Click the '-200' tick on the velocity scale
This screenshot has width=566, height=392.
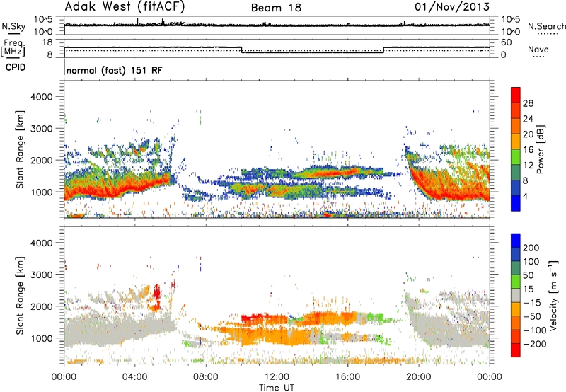tap(533, 344)
